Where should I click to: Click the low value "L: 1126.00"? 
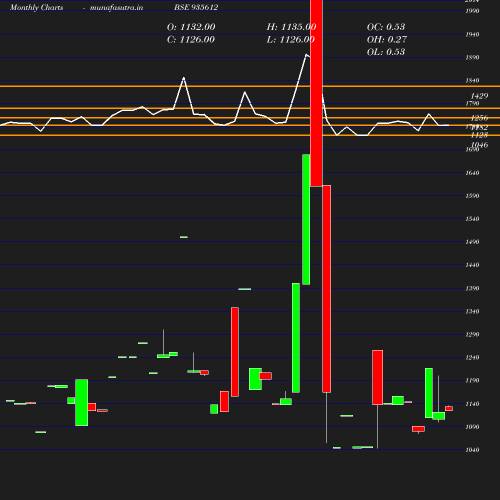[291, 39]
